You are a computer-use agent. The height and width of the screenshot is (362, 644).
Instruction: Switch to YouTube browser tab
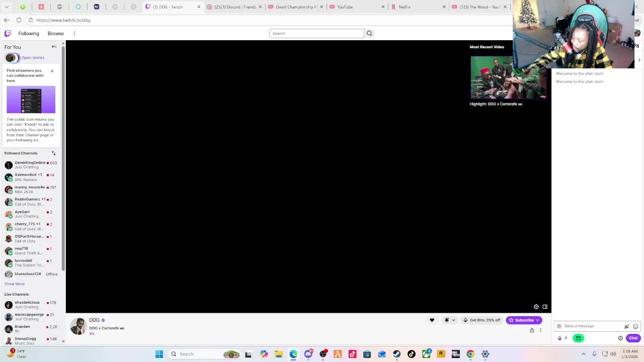click(x=357, y=7)
